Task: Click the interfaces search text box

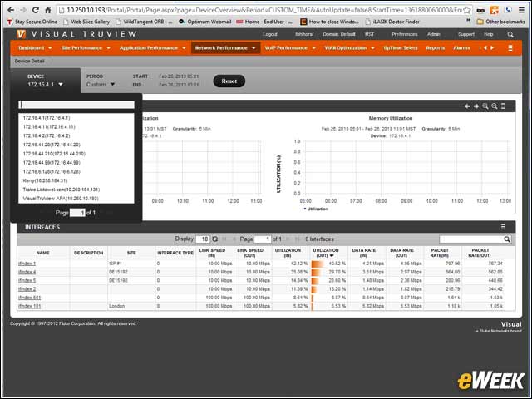Action: coord(471,239)
